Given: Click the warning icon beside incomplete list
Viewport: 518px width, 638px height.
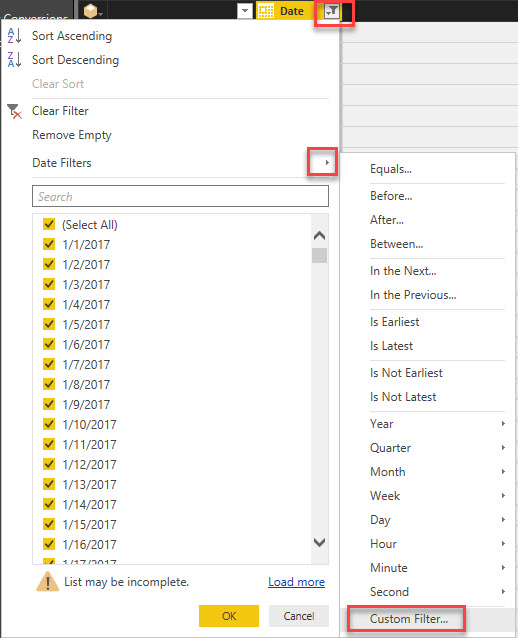Looking at the screenshot, I should [x=48, y=581].
